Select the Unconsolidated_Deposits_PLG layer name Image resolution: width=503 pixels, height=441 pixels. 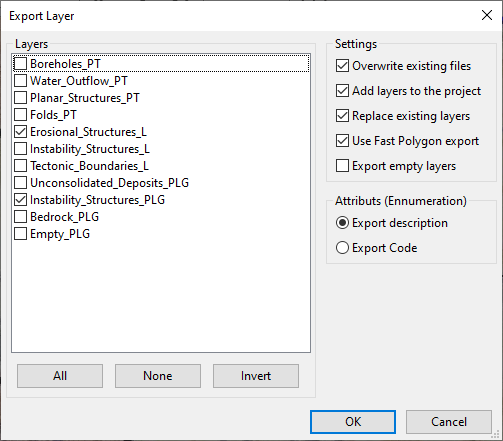point(109,183)
